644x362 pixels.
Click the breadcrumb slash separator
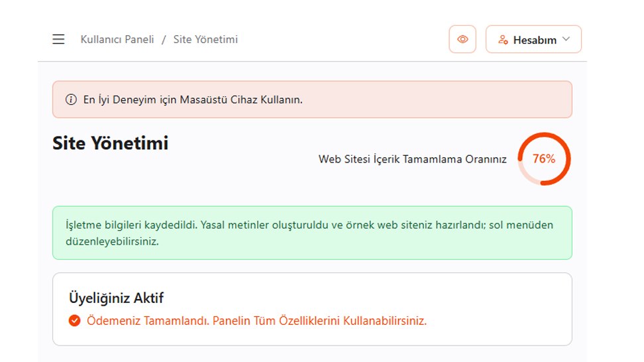pos(164,40)
